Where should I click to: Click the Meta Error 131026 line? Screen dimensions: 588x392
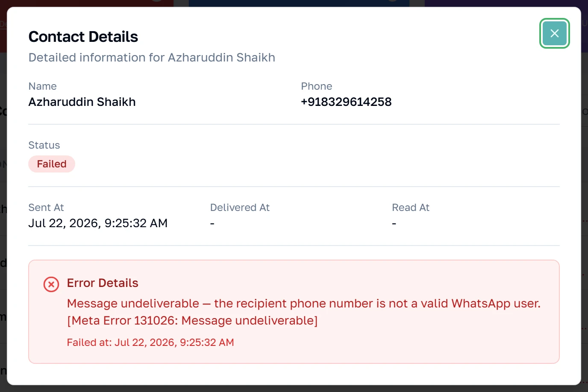pyautogui.click(x=192, y=320)
